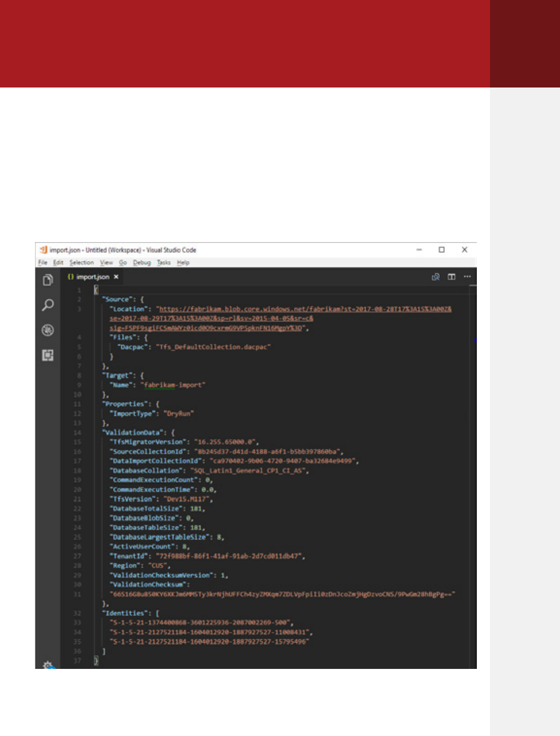Click the "Target" key text
Image resolution: width=560 pixels, height=736 pixels.
click(118, 376)
